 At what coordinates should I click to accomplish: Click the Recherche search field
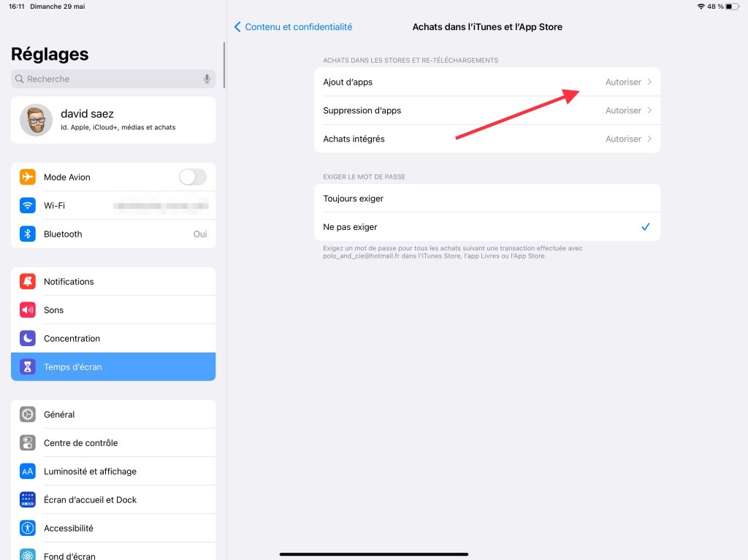(x=110, y=79)
